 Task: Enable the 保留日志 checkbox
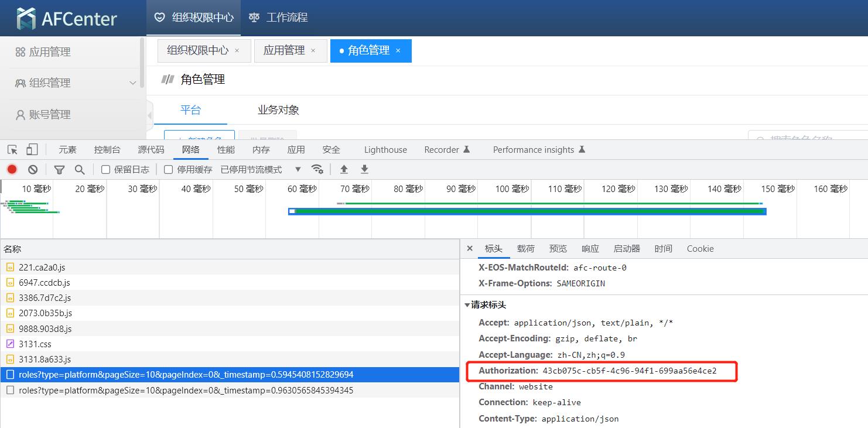pos(106,169)
